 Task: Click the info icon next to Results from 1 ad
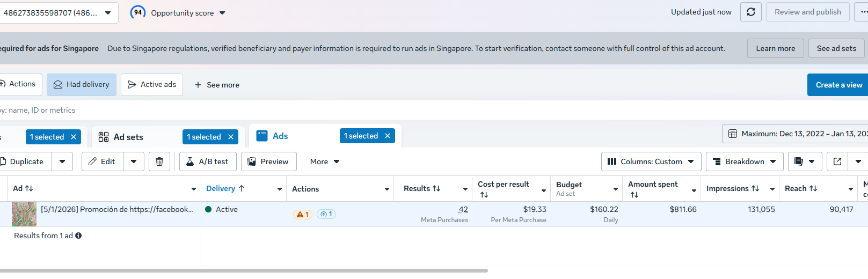coord(78,236)
